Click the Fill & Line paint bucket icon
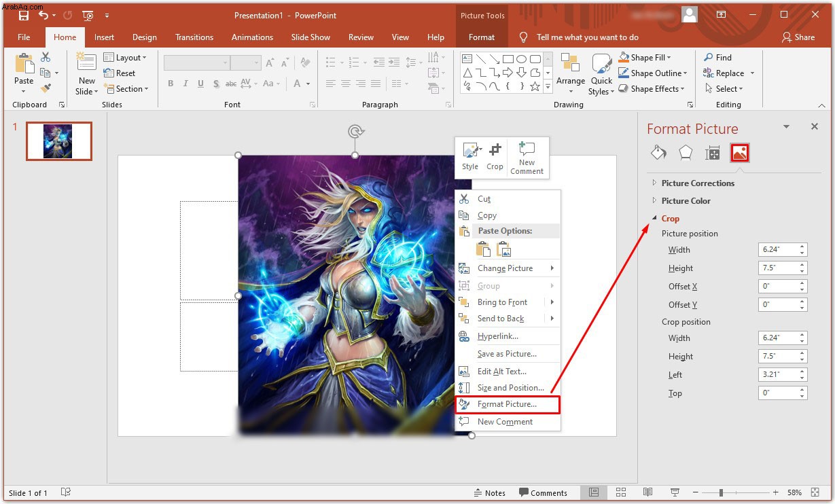Image resolution: width=835 pixels, height=504 pixels. 658,152
